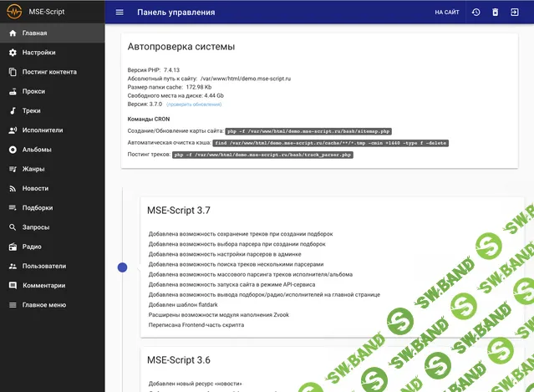Click the music note icon beside Треки

tap(13, 110)
